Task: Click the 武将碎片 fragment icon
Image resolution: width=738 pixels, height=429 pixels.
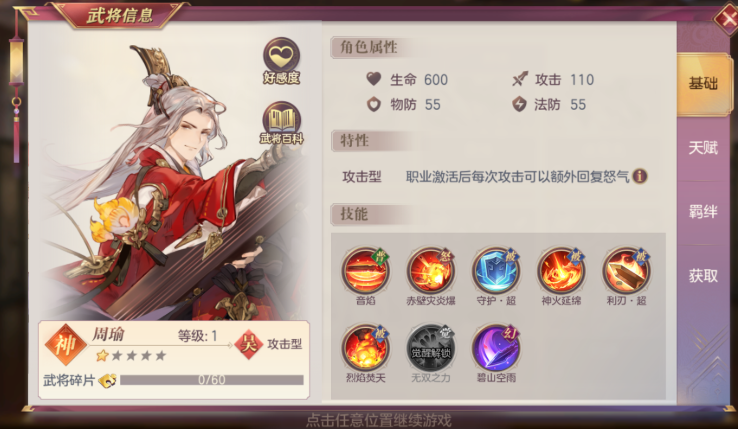Action: (108, 380)
